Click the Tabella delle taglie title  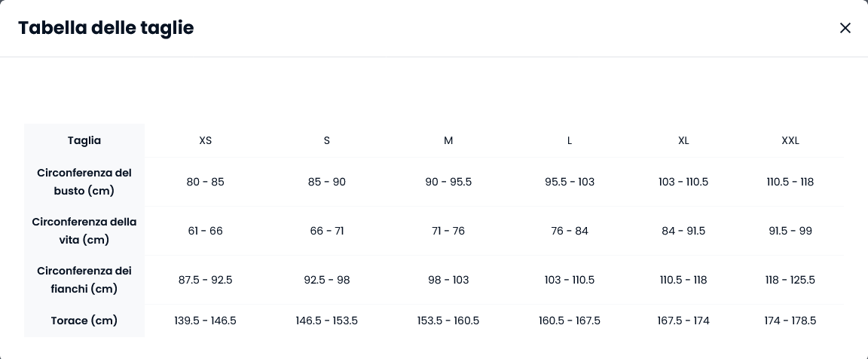[105, 28]
